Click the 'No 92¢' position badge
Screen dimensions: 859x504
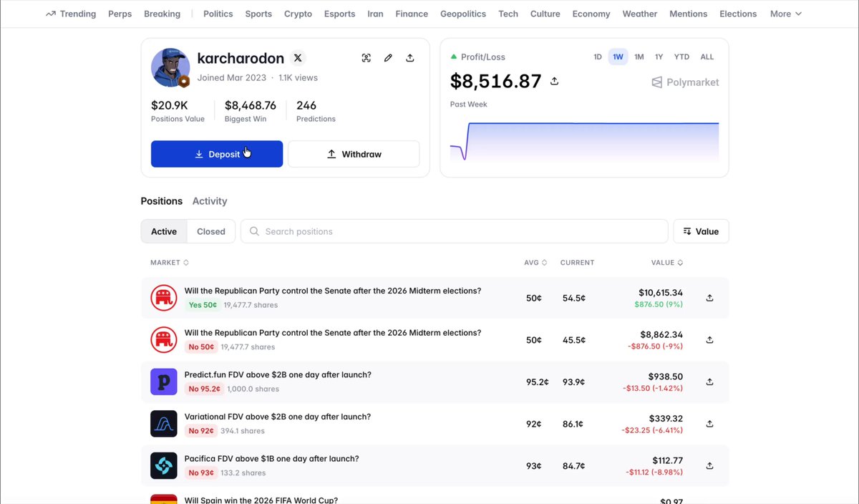tap(202, 431)
